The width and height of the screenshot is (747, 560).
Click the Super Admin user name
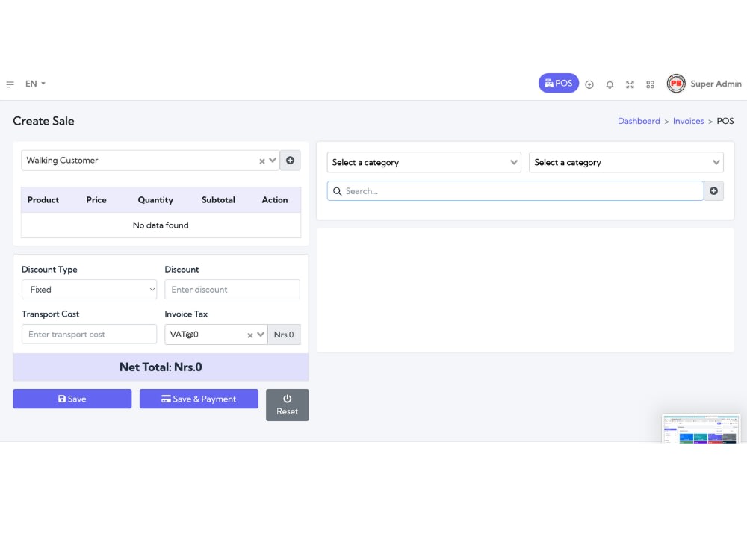[716, 84]
